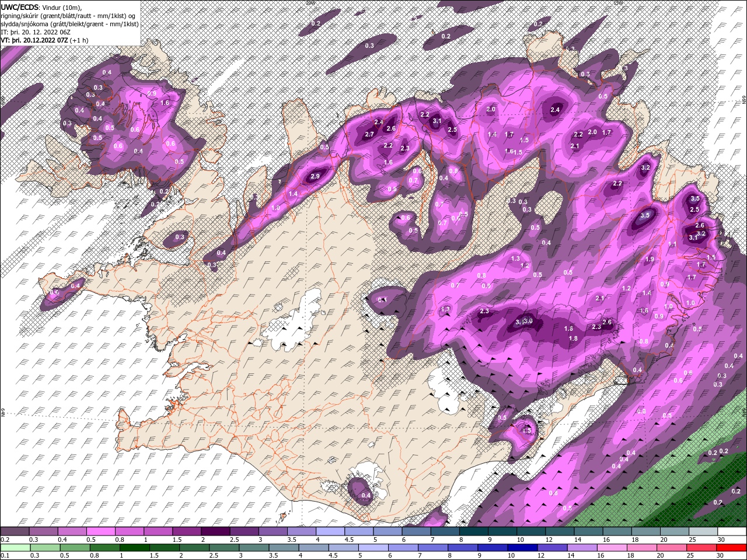747x560 pixels.
Task: Click the '25' label under the lower legend bar
Action: (x=692, y=555)
